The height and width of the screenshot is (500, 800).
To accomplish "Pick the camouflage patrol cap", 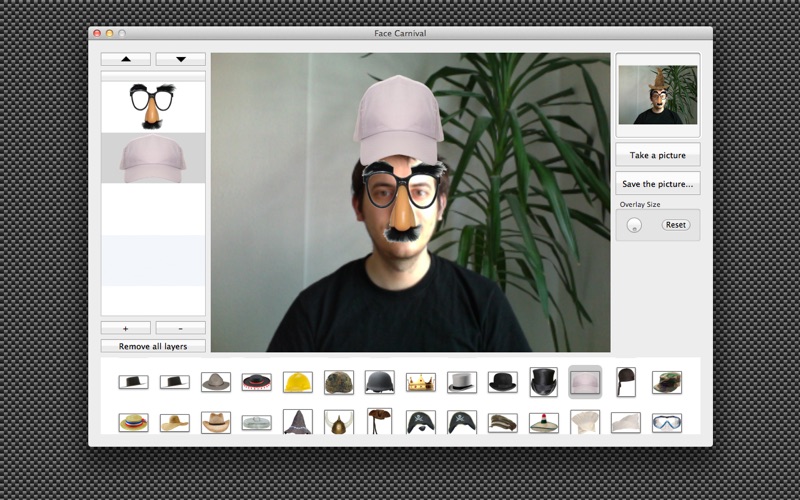I will (667, 382).
